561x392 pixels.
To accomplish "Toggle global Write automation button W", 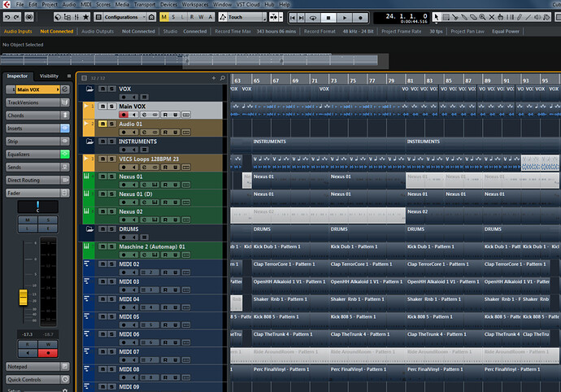I will (x=201, y=17).
